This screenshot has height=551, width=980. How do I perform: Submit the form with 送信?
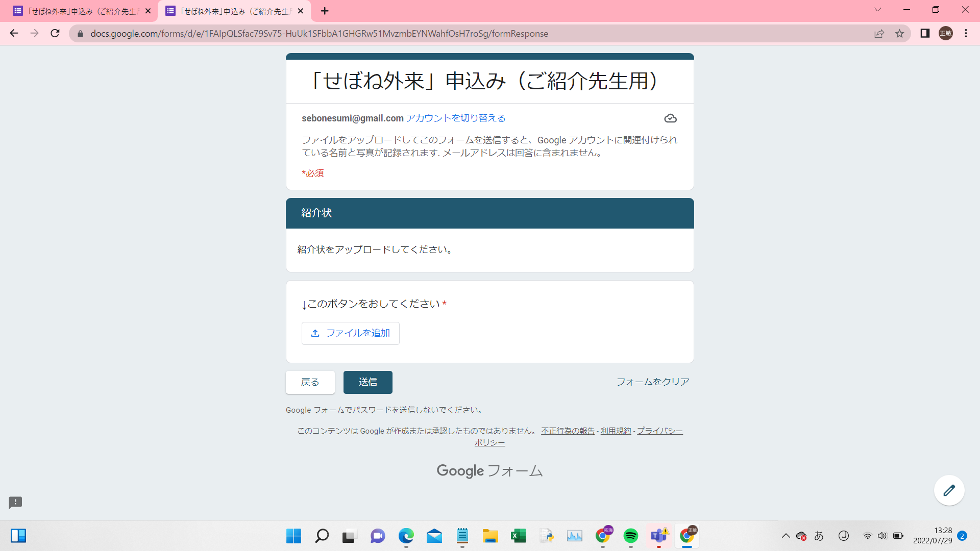pyautogui.click(x=368, y=382)
